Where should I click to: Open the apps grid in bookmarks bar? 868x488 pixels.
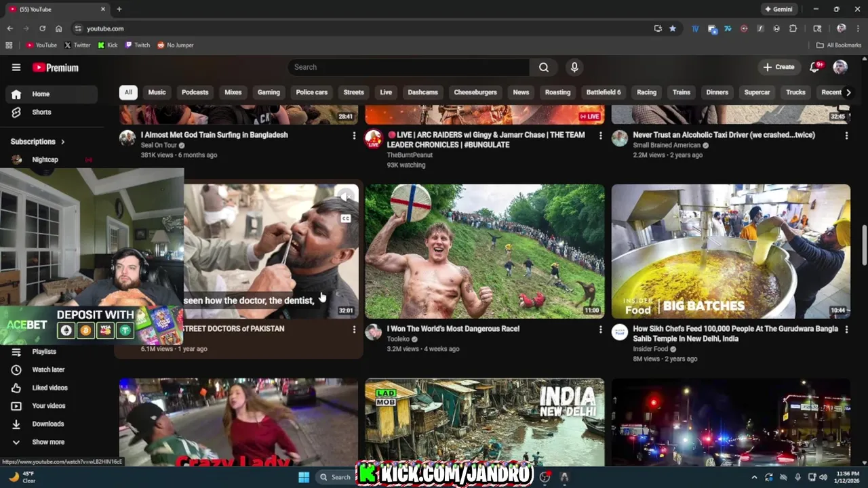(x=9, y=45)
